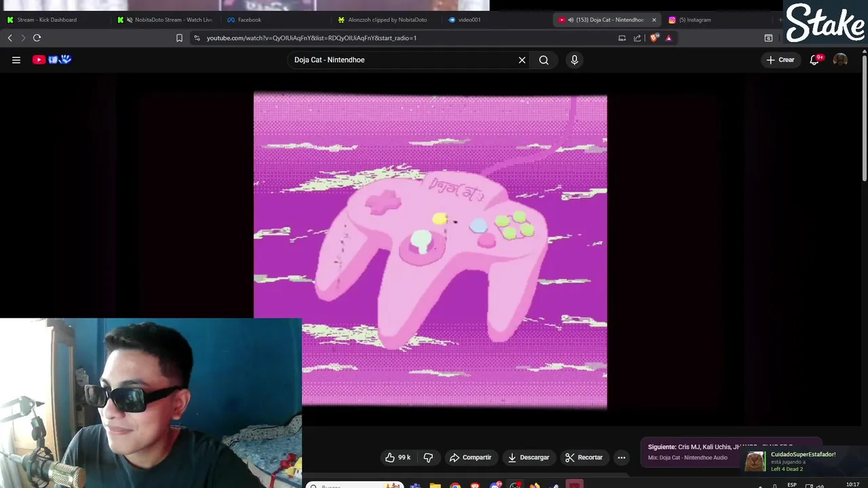Open the clock showing 10:17
The image size is (868, 488).
click(852, 485)
